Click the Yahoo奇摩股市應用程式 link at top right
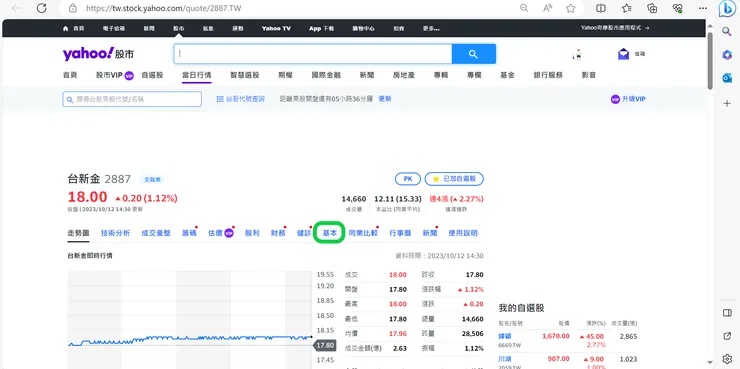The image size is (740, 369). click(615, 28)
